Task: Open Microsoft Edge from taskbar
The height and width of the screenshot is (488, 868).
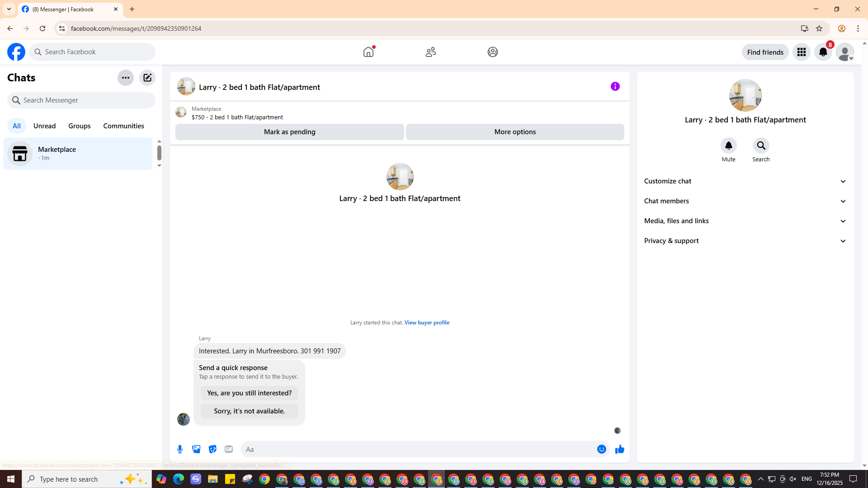Action: 179,479
